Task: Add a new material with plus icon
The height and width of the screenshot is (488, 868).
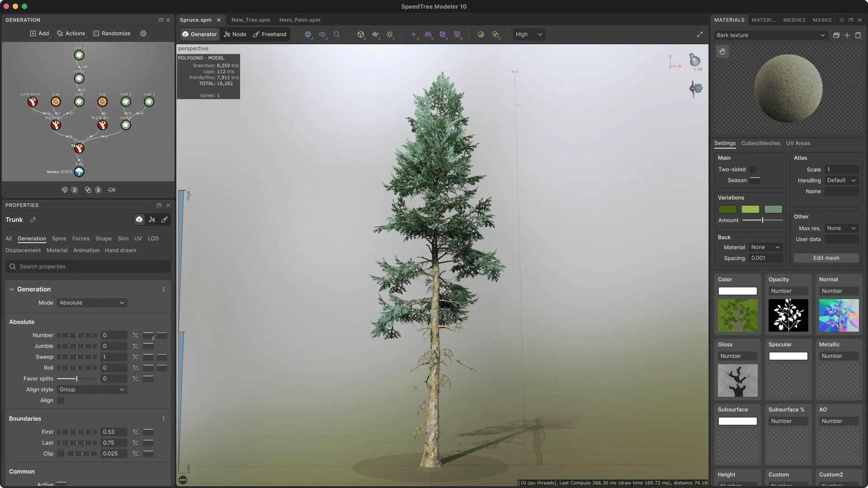Action: click(847, 35)
